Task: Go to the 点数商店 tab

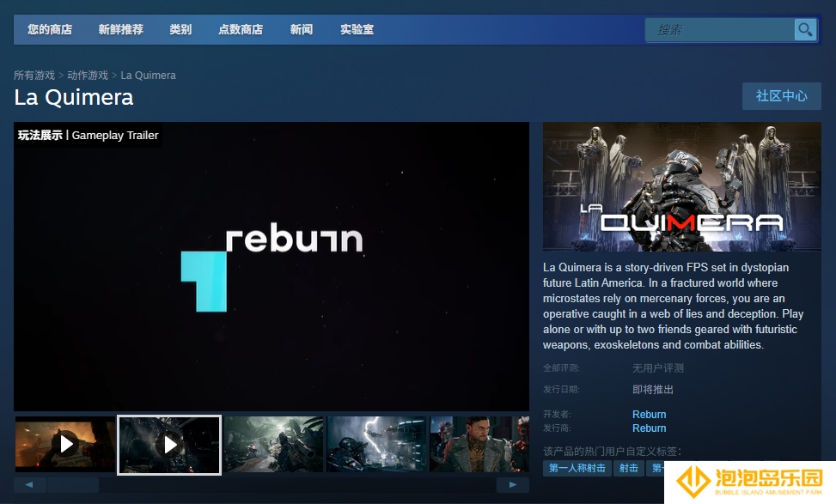Action: pos(241,30)
